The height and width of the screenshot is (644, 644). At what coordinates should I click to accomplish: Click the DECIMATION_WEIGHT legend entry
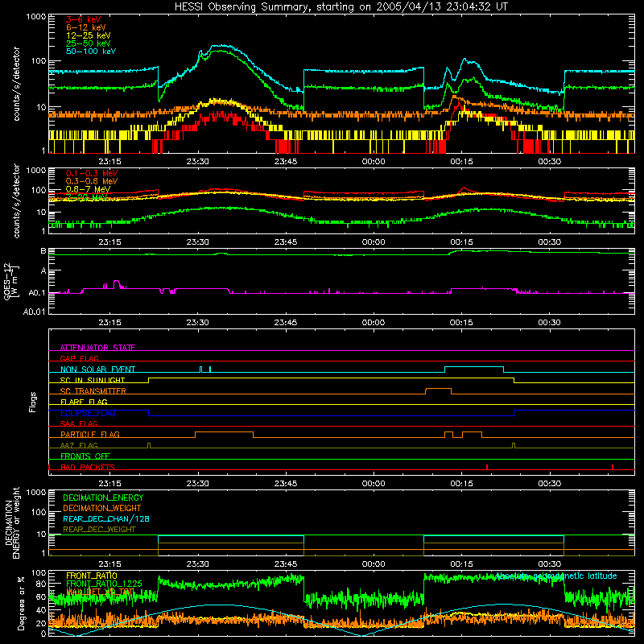tap(102, 509)
